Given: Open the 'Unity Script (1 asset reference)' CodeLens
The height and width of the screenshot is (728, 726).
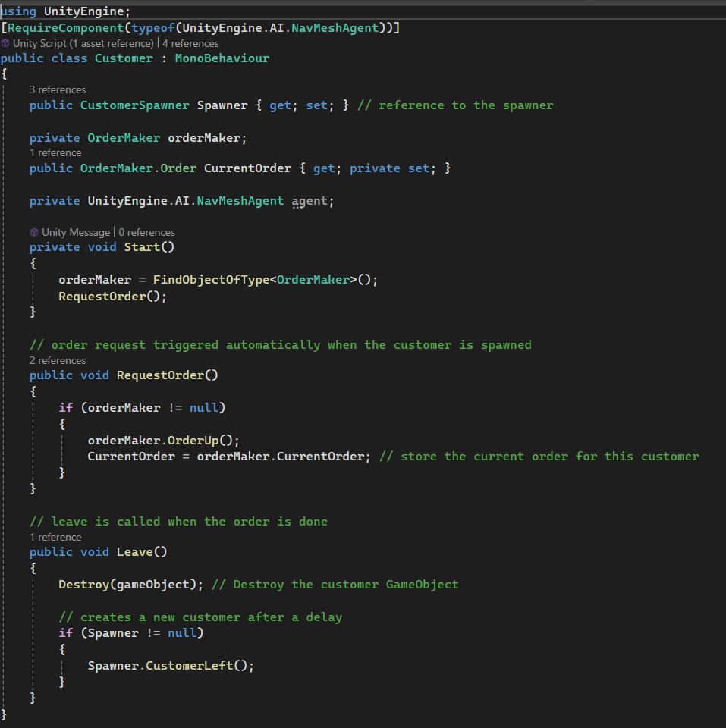Looking at the screenshot, I should (83, 43).
